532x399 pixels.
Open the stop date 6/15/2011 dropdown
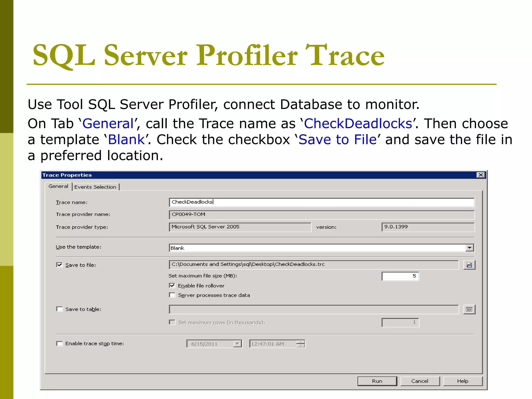click(237, 344)
